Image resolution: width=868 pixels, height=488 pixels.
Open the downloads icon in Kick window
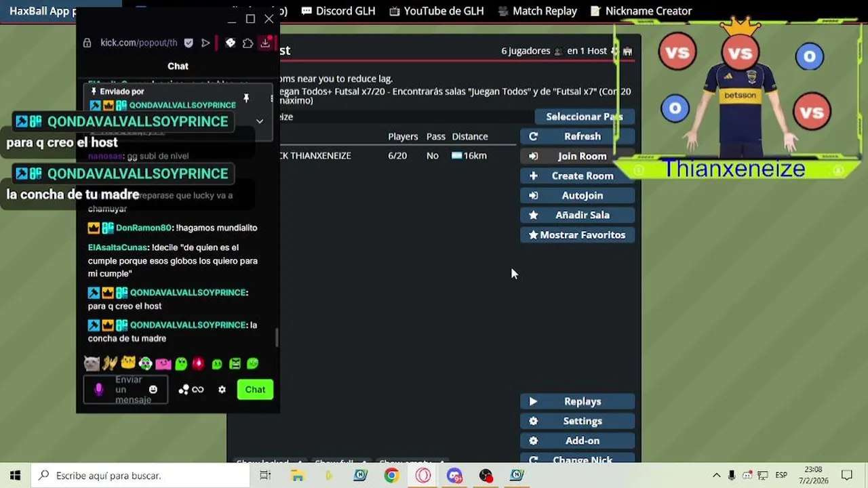tap(265, 43)
